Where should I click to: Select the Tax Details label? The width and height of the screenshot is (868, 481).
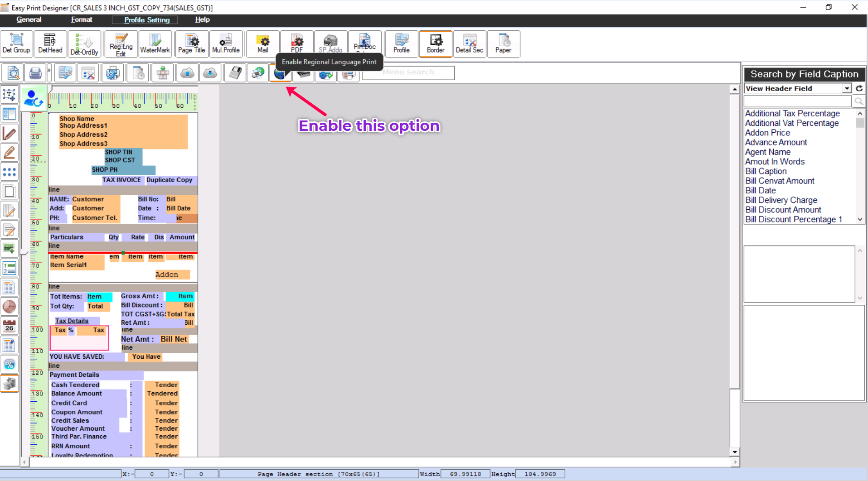point(72,321)
